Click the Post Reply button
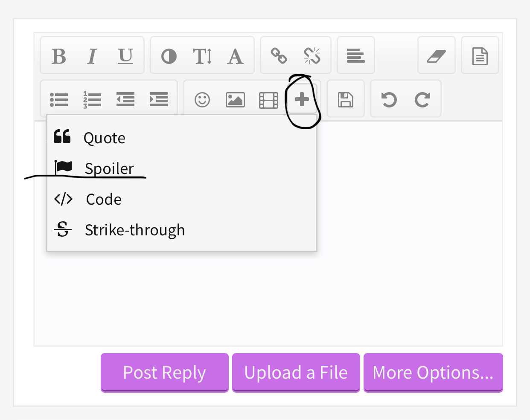Screen dimensions: 530x420 [x=165, y=372]
